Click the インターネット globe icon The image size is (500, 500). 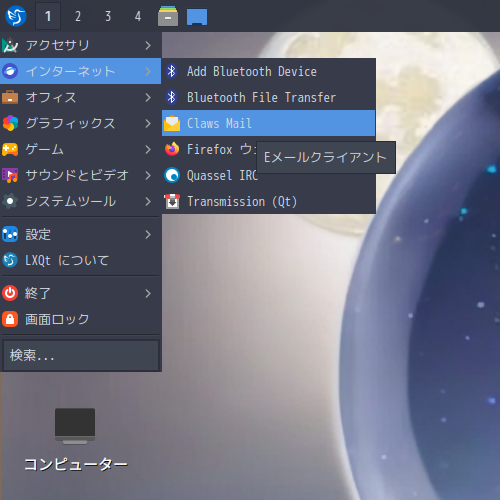click(10, 71)
